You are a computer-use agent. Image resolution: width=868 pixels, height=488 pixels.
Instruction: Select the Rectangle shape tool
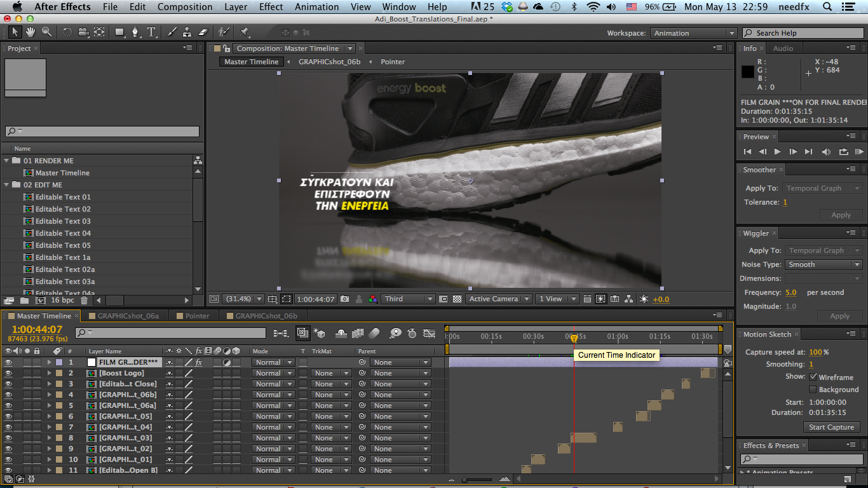click(119, 32)
